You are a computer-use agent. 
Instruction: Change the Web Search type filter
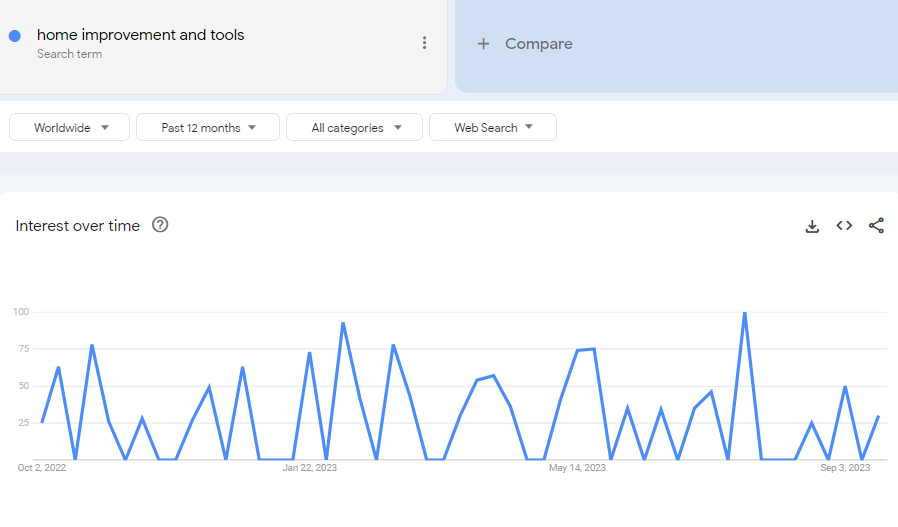click(x=493, y=128)
